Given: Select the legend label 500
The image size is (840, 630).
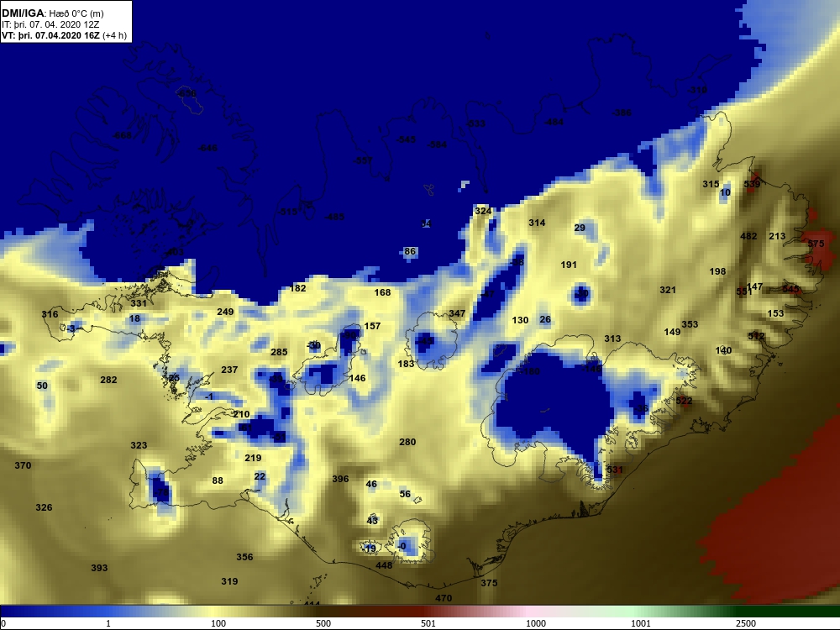Looking at the screenshot, I should pyautogui.click(x=323, y=623).
